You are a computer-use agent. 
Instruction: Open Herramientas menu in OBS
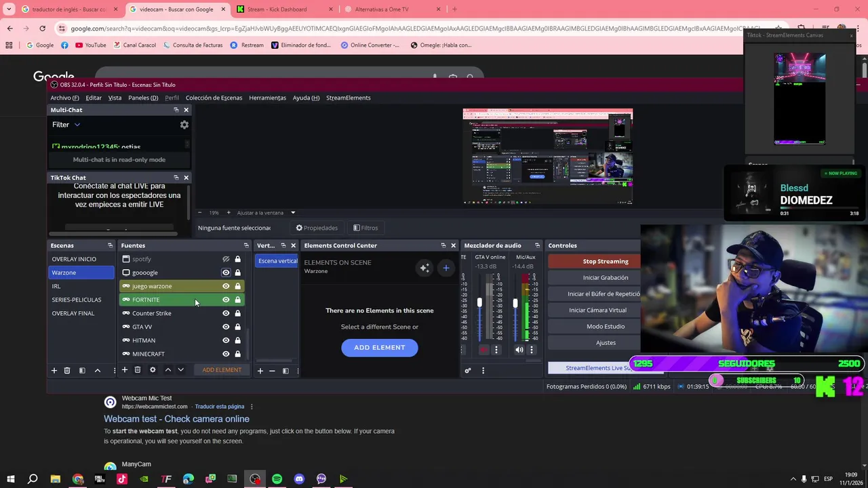[x=267, y=98]
